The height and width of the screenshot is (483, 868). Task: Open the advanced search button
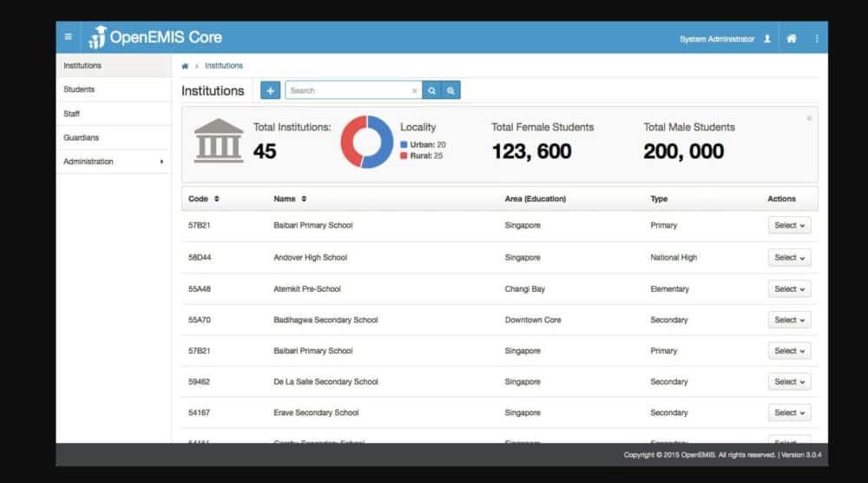pos(450,90)
